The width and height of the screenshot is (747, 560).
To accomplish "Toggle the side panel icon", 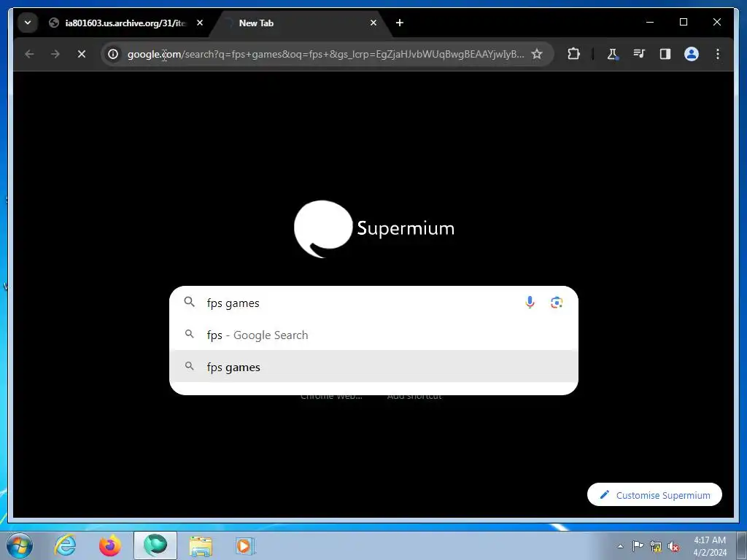I will point(665,54).
